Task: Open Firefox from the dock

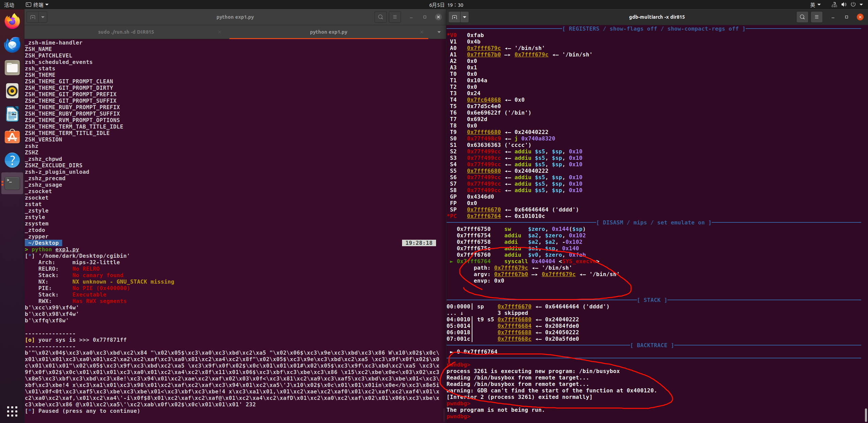Action: 12,21
